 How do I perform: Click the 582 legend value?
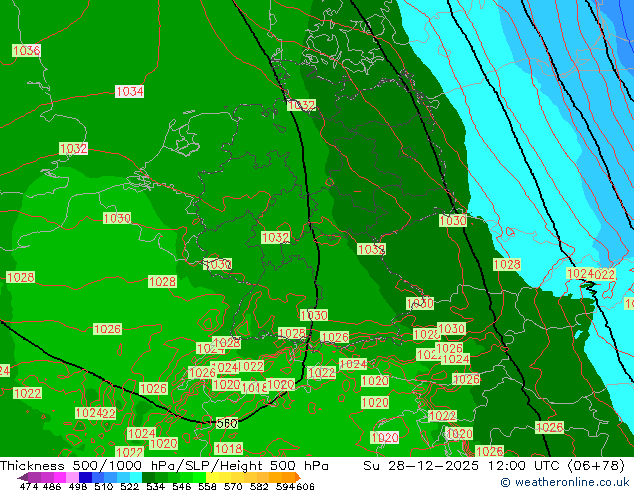tap(259, 486)
